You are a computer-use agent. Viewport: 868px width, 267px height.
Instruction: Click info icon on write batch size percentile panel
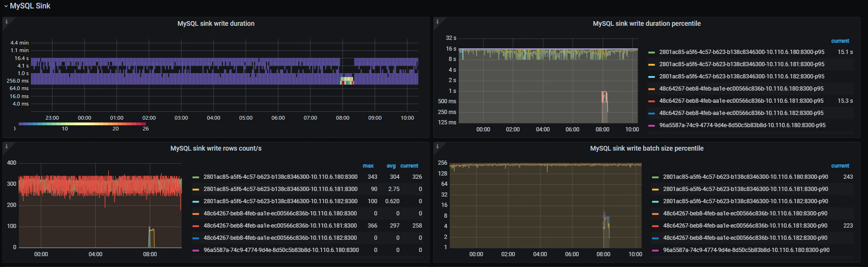438,146
